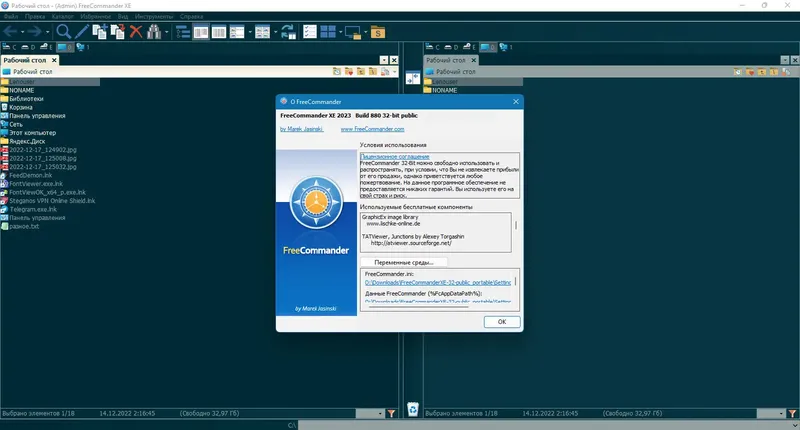Click the scrollbar of the components list

pos(515,225)
